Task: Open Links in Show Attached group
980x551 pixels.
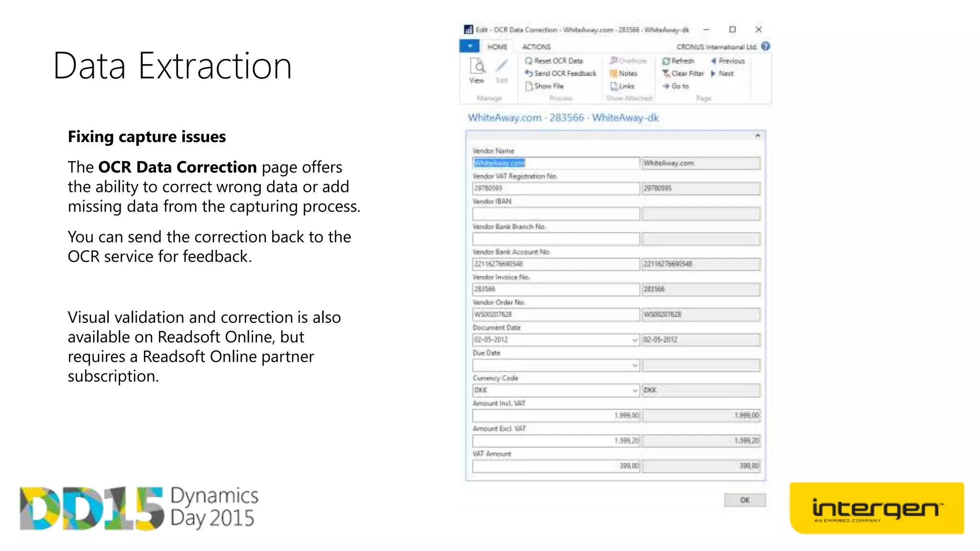Action: (622, 86)
